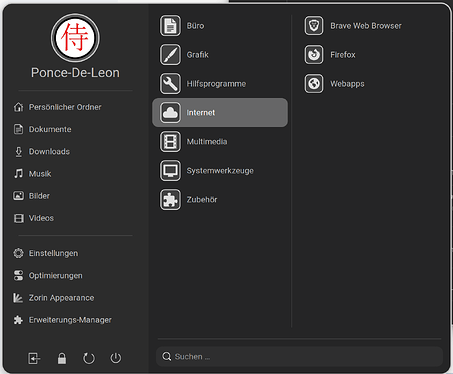
Task: Open Webapps via its globe icon
Action: coord(314,84)
